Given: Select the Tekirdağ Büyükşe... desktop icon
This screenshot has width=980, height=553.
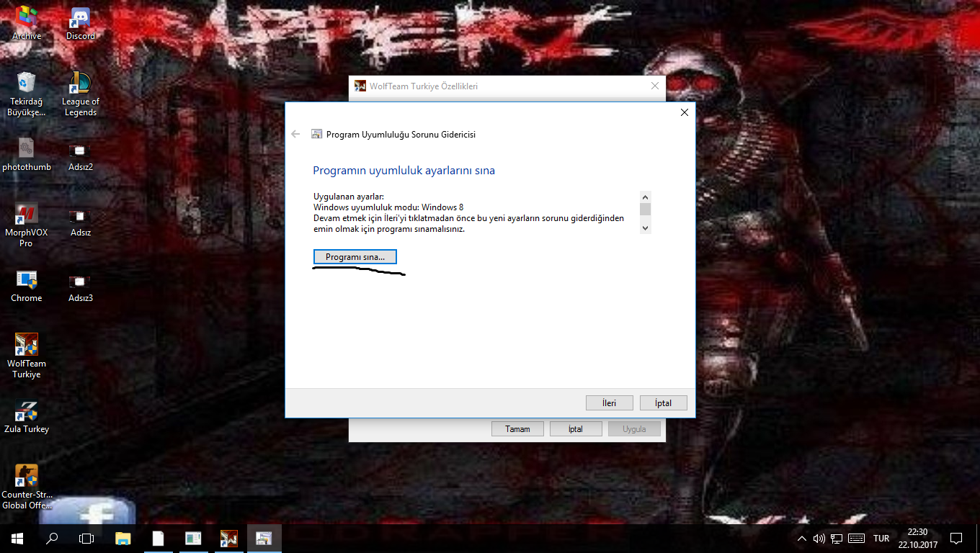Looking at the screenshot, I should (27, 94).
